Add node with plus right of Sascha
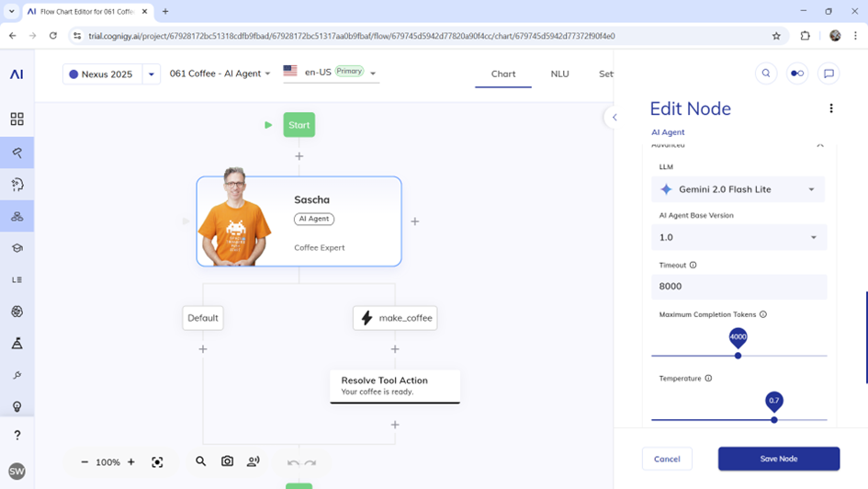This screenshot has height=489, width=868. click(414, 222)
